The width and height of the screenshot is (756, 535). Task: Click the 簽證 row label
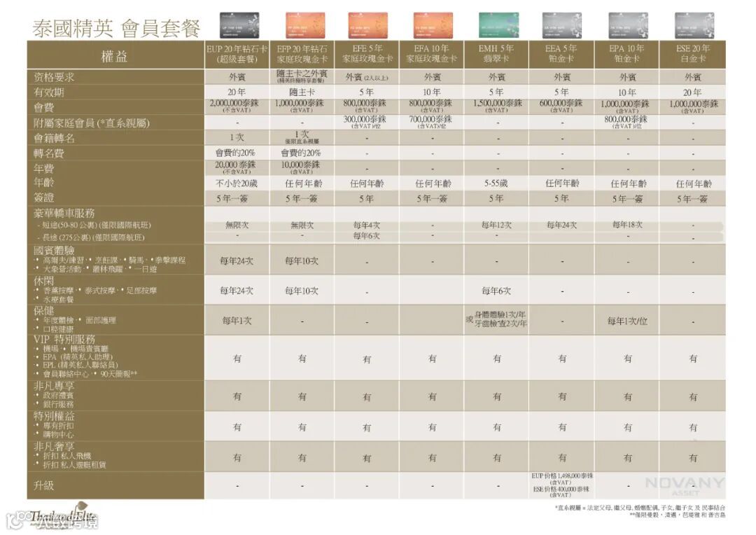(44, 197)
